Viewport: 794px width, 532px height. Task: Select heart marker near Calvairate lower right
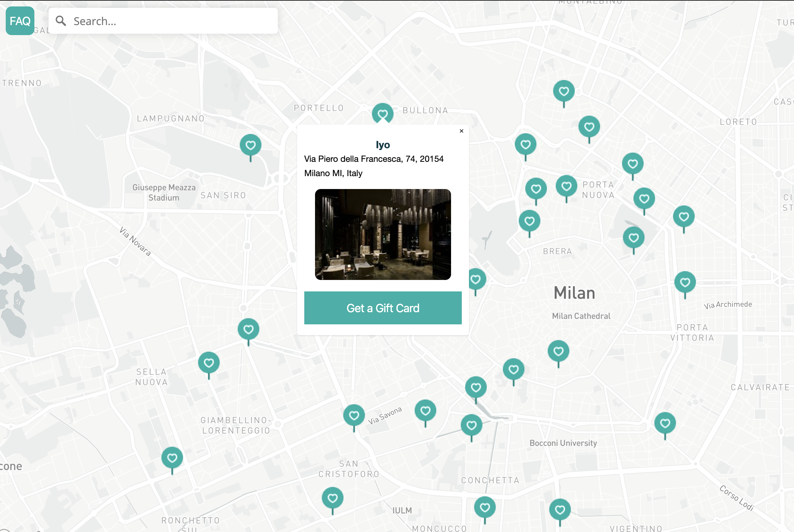point(665,424)
